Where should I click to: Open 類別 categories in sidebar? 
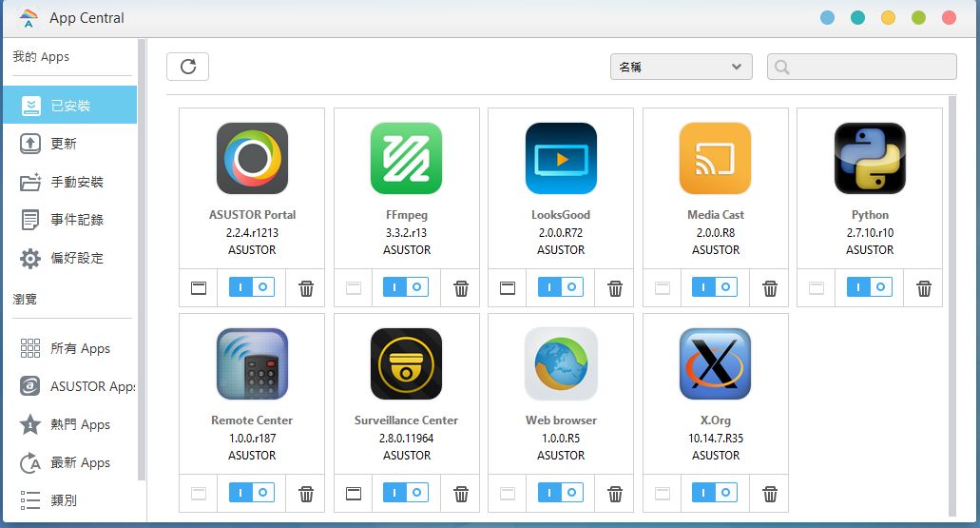click(x=70, y=499)
